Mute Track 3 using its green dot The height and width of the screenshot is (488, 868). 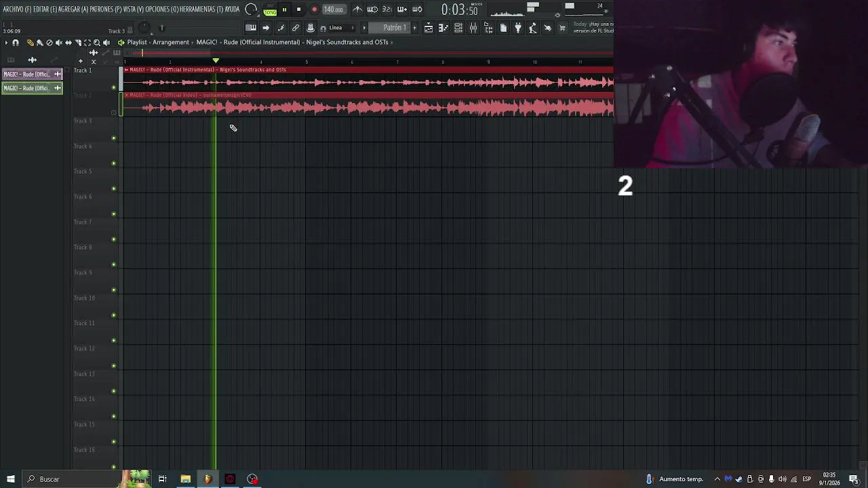click(x=114, y=138)
